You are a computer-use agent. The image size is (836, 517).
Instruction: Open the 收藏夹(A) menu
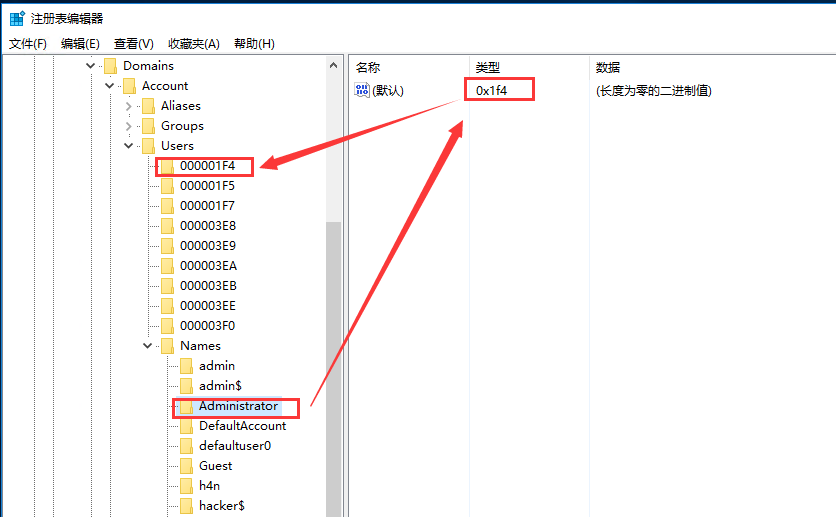193,44
